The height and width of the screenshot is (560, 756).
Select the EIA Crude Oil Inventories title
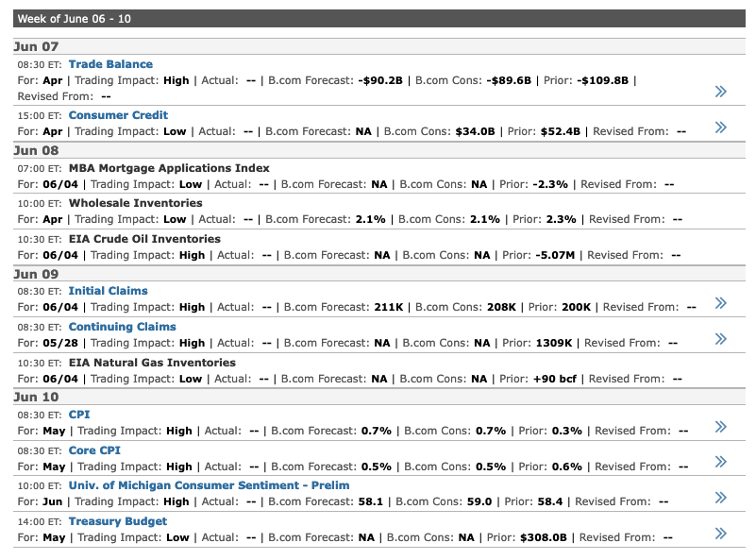click(x=144, y=239)
